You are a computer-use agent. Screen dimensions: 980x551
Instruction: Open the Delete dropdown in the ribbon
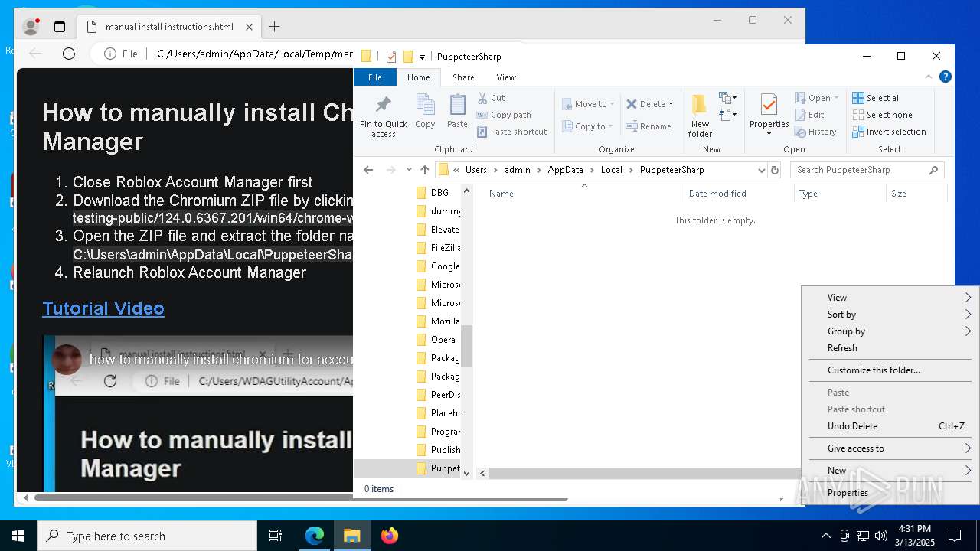click(650, 104)
